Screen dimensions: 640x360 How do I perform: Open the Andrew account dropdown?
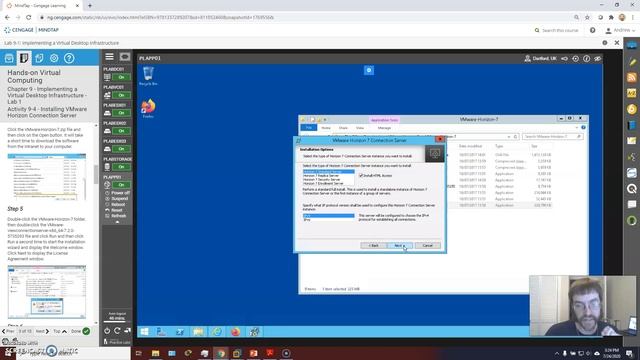[620, 30]
